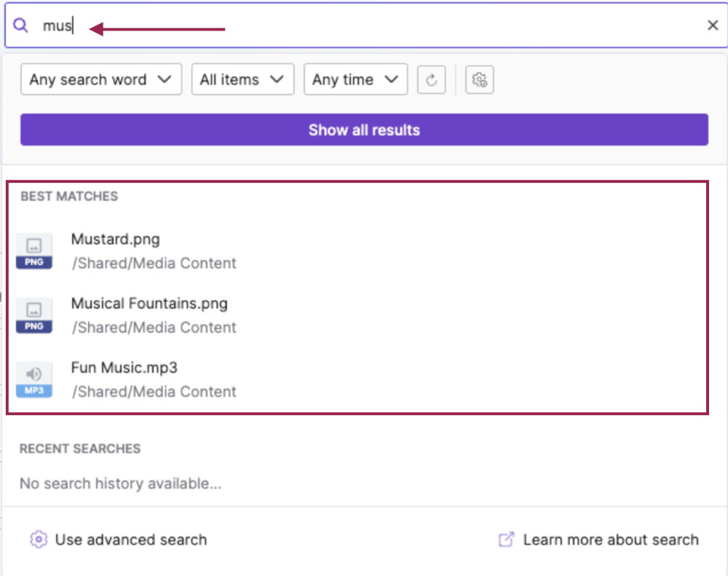Select the Mustard.png search result

pos(115,239)
